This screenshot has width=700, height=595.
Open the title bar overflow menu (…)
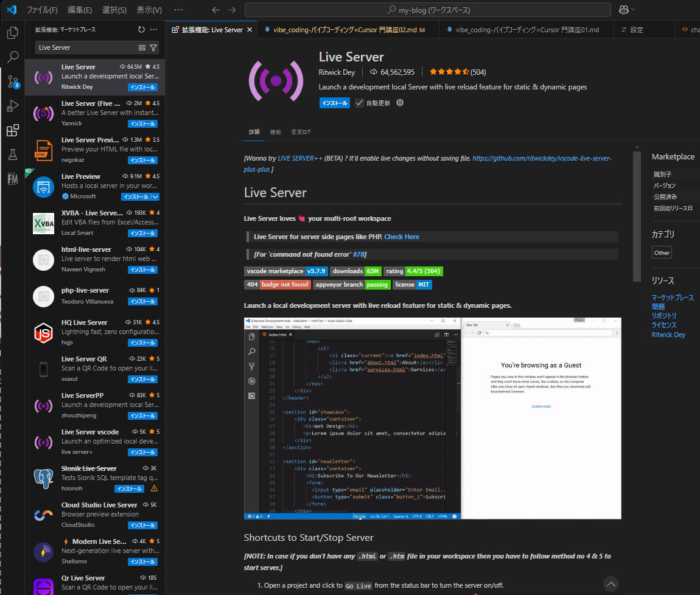pos(178,10)
